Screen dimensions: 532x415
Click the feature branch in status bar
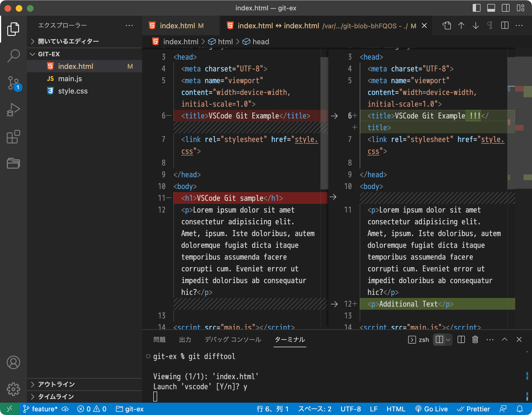41,409
